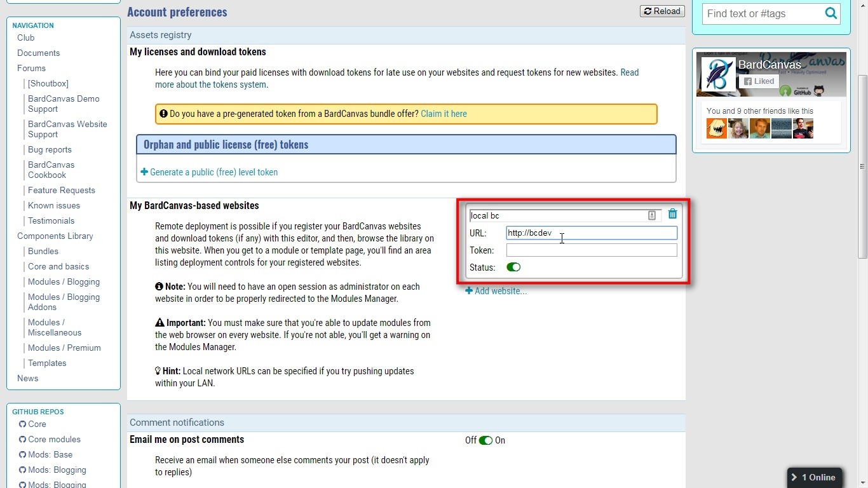Open Mods: Base GitHub repo link
The width and height of the screenshot is (868, 488).
click(46, 454)
